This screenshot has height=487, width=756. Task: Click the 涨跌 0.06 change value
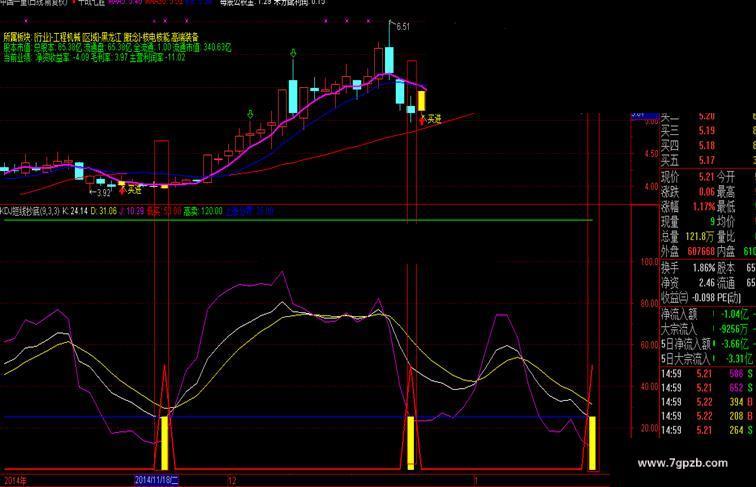(x=706, y=192)
